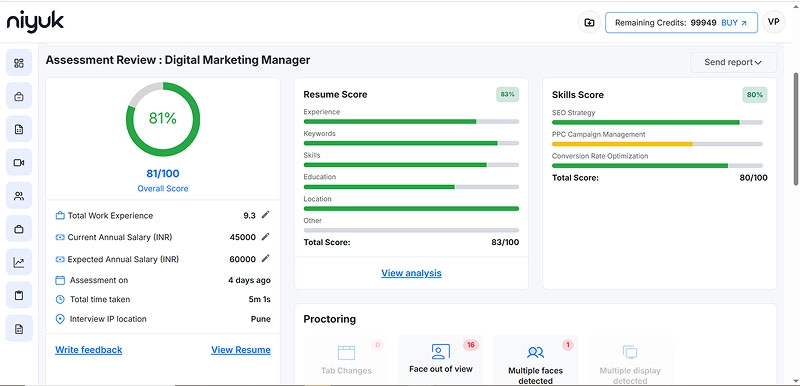
Task: Click the Location resume score bar
Action: [411, 209]
